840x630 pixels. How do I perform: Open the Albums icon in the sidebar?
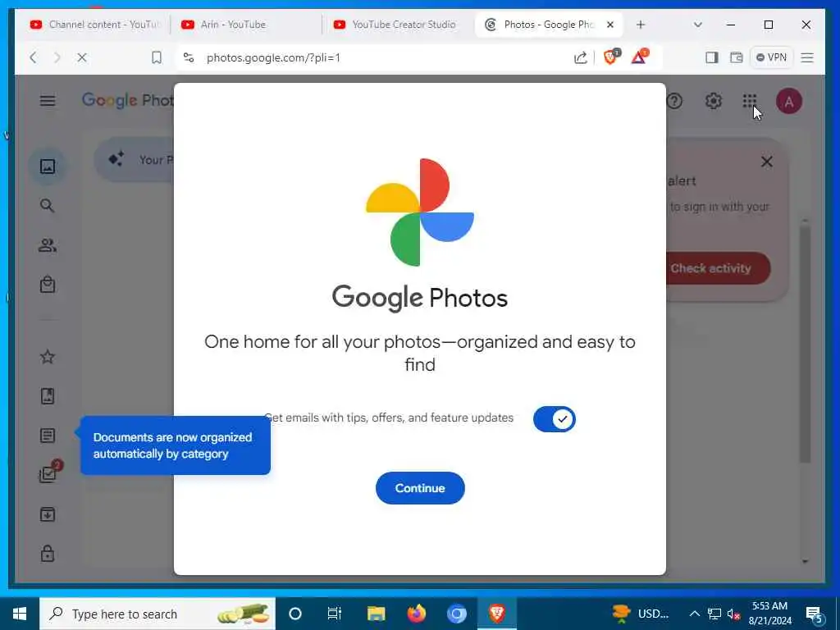tap(48, 396)
